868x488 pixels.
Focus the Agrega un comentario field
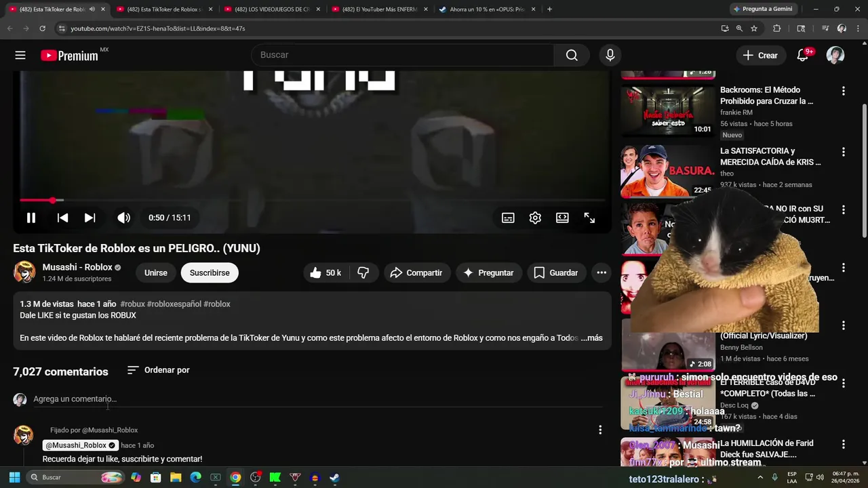317,399
